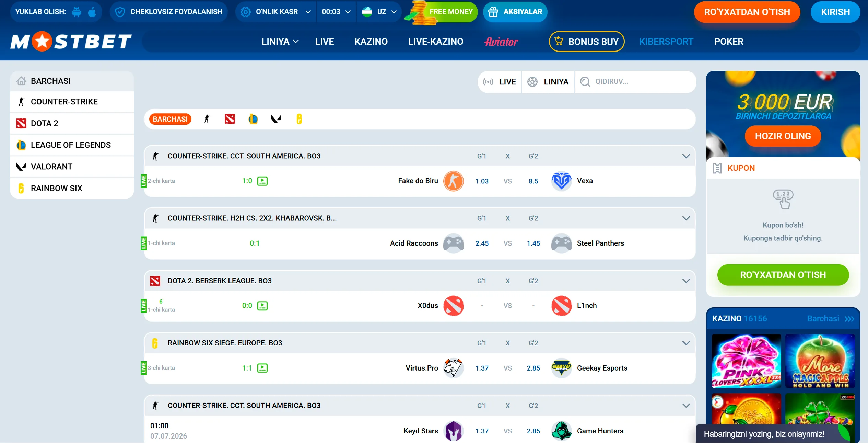The image size is (868, 443).
Task: Open the Aviator game tab
Action: pos(501,42)
